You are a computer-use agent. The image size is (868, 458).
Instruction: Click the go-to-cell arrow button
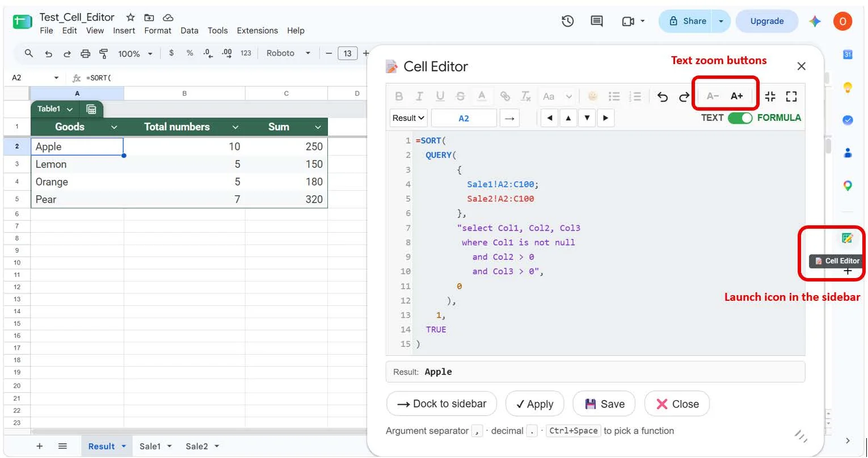click(x=509, y=118)
